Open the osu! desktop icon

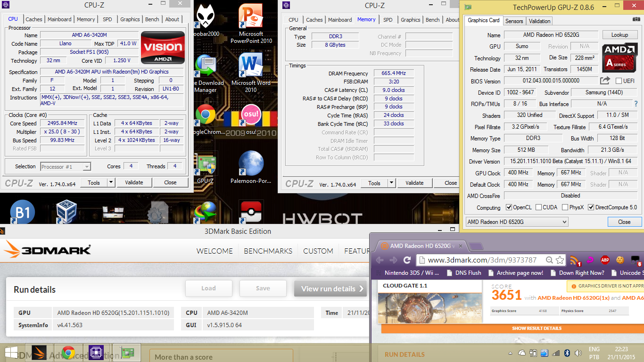(x=251, y=119)
